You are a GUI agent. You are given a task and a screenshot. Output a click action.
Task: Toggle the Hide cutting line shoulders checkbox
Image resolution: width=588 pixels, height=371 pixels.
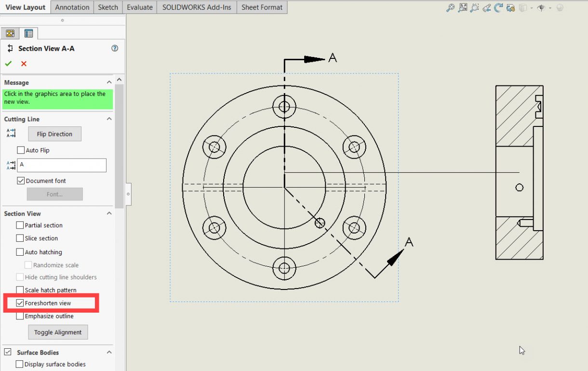click(x=20, y=277)
